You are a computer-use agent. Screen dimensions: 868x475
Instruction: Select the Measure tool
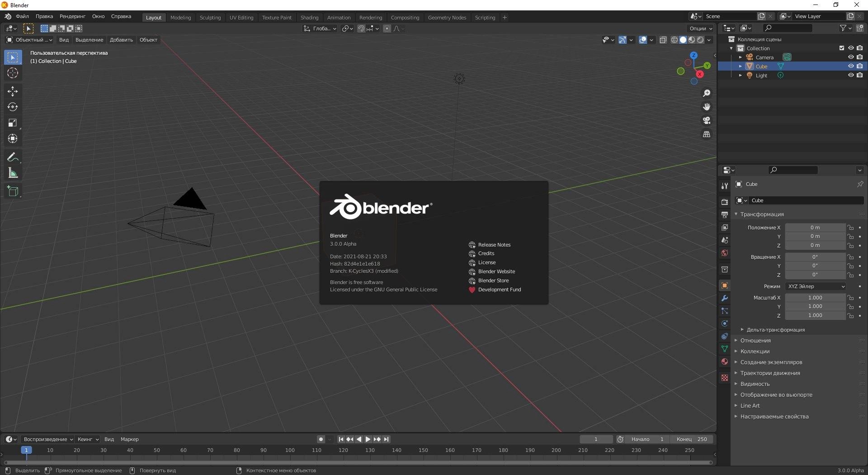coord(13,172)
